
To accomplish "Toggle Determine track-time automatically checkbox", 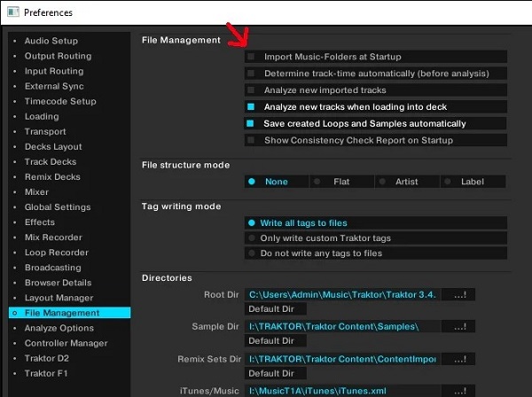I will 251,74.
